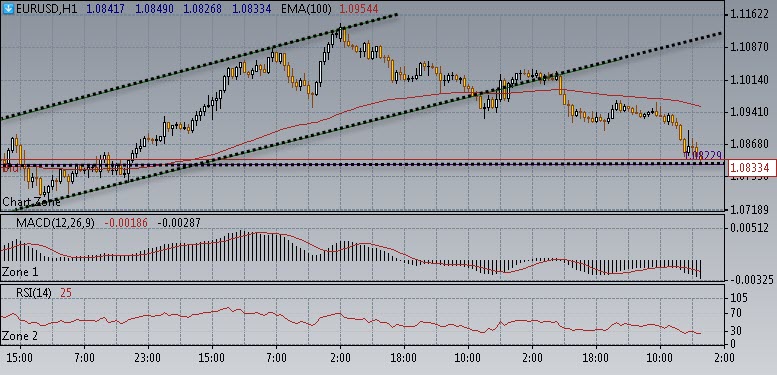The height and width of the screenshot is (375, 777).
Task: Select the 1.08229 purple price label
Action: [703, 156]
